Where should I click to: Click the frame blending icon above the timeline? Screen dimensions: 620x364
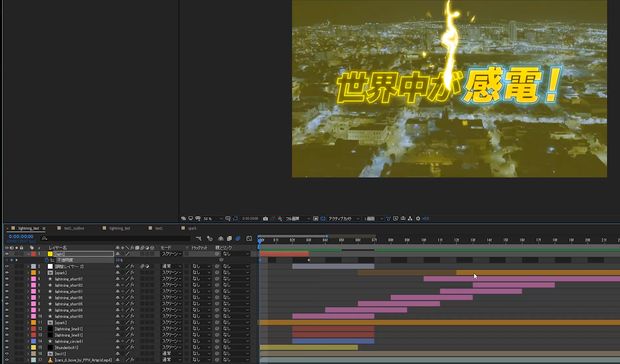pos(229,238)
